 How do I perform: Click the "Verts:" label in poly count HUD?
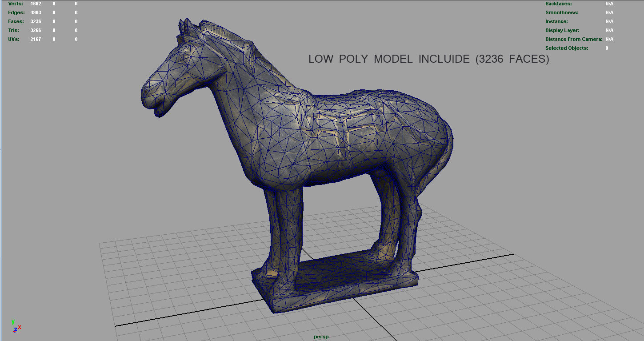(x=16, y=4)
